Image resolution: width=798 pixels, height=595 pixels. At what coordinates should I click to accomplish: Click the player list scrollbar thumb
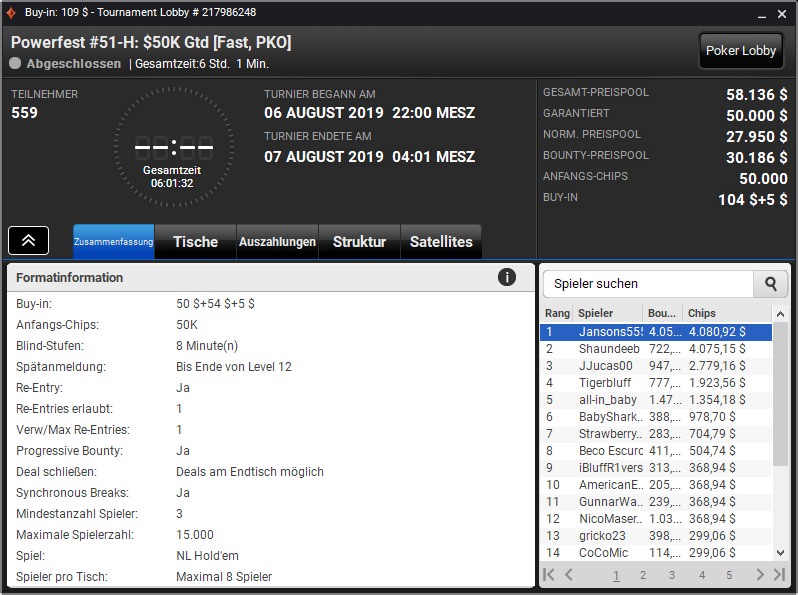click(x=780, y=393)
